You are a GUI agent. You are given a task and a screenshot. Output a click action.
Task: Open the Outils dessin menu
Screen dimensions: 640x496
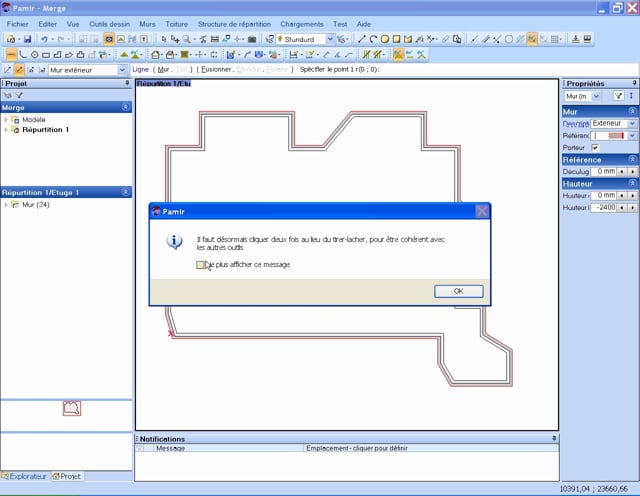[x=109, y=24]
